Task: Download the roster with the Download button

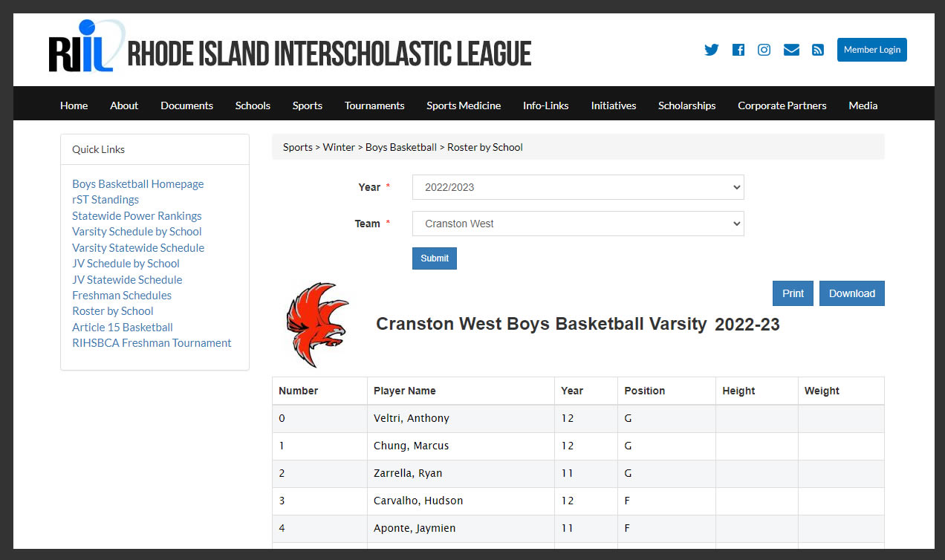Action: pos(852,293)
